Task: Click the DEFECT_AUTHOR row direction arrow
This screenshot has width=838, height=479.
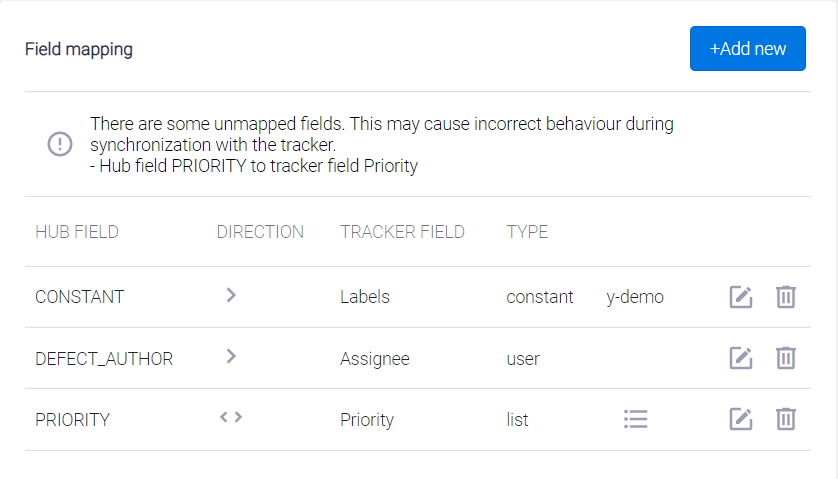Action: click(x=231, y=357)
